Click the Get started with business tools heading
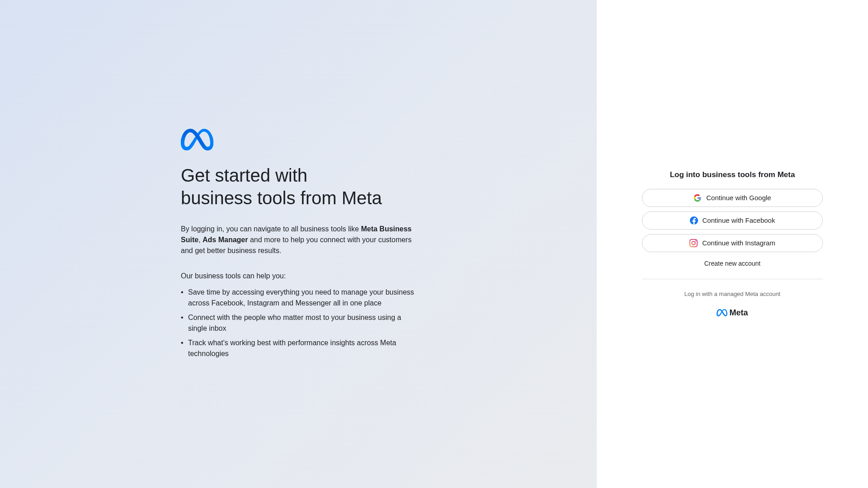The image size is (868, 488). coord(281,187)
